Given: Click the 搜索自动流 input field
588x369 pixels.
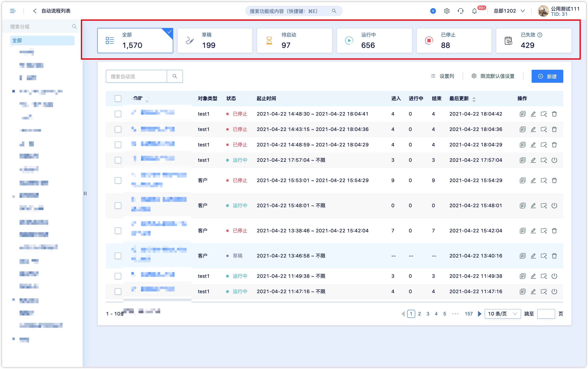Looking at the screenshot, I should [136, 76].
